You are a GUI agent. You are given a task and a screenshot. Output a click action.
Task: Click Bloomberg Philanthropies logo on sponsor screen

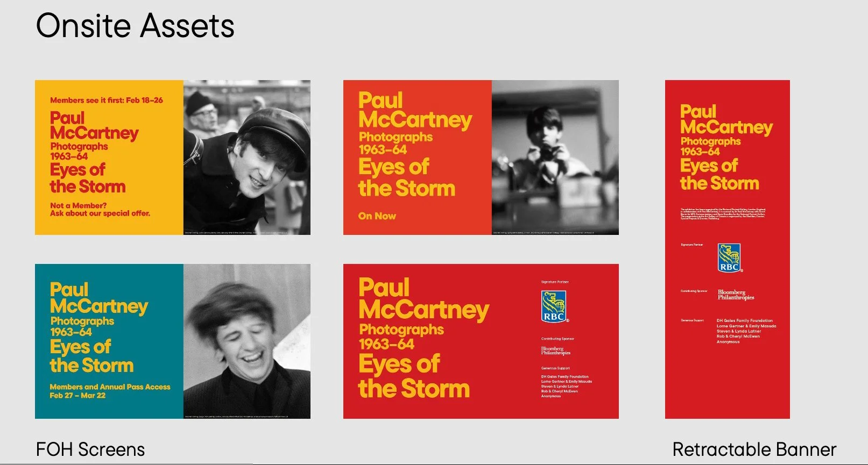point(555,350)
